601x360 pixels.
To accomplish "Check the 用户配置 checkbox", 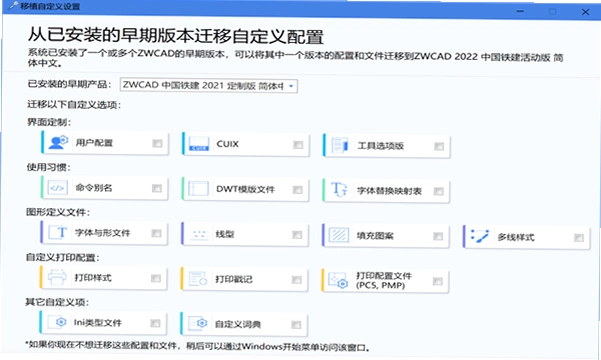I will [x=157, y=143].
